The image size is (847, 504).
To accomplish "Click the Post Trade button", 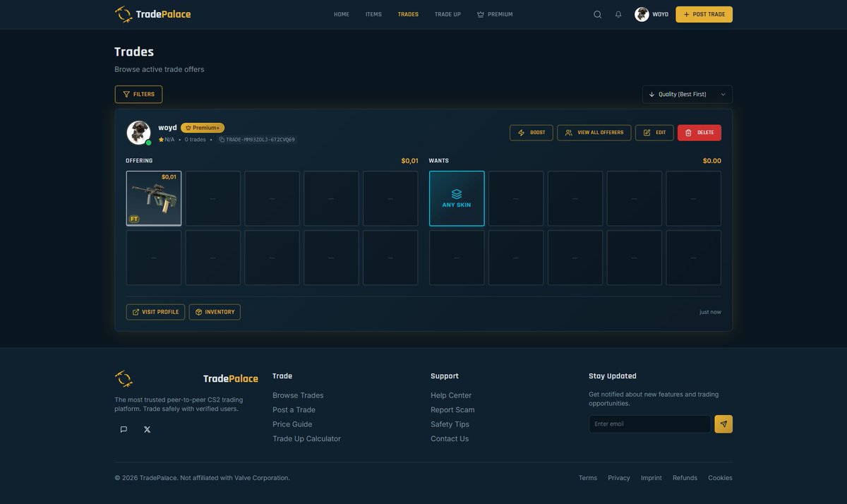I will (x=704, y=14).
